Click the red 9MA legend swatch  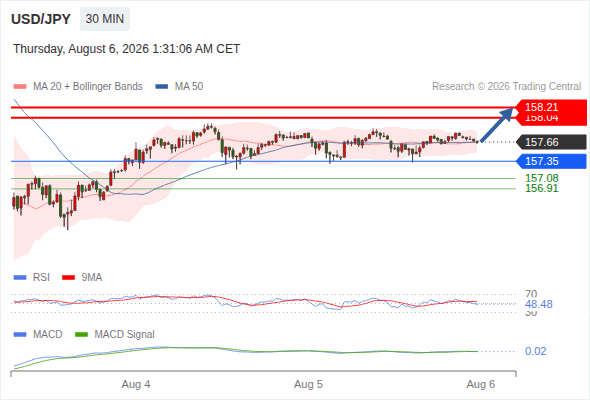coord(68,278)
